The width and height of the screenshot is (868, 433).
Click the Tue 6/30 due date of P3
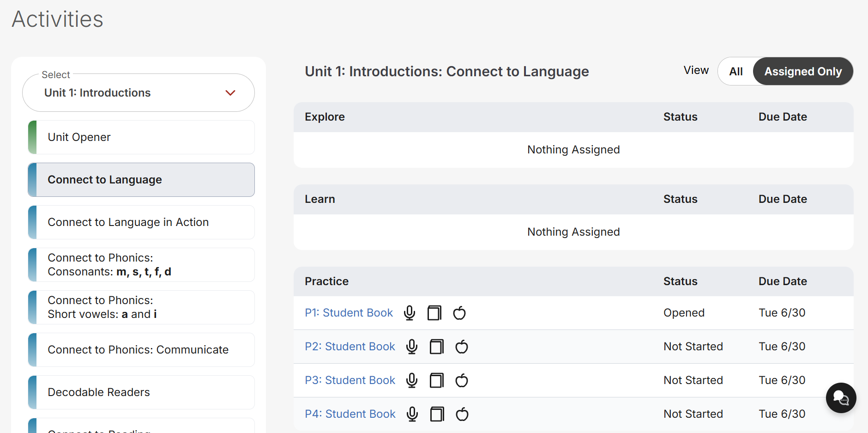[x=782, y=380]
